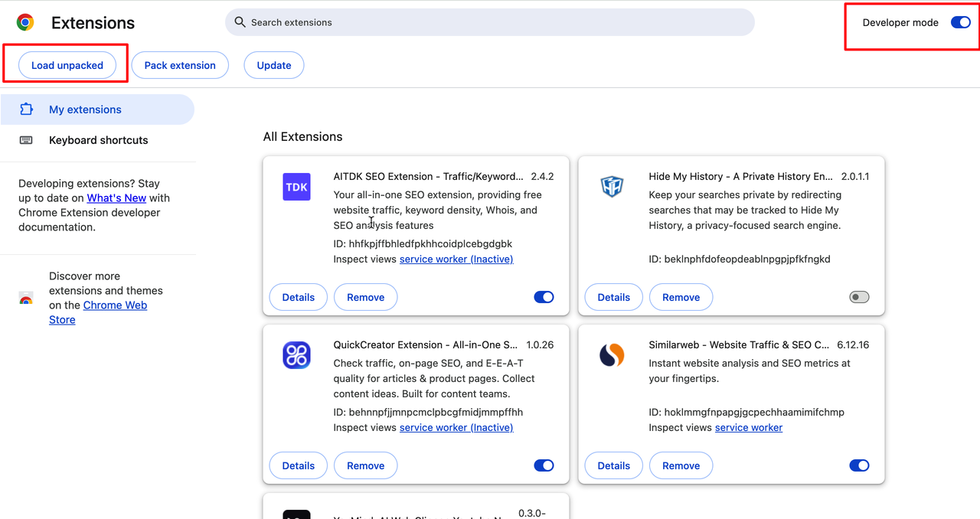Image resolution: width=980 pixels, height=519 pixels.
Task: Click Similarweb ID hoklmmgfnpapgjgcpechhaamimifchmp
Action: 746,412
